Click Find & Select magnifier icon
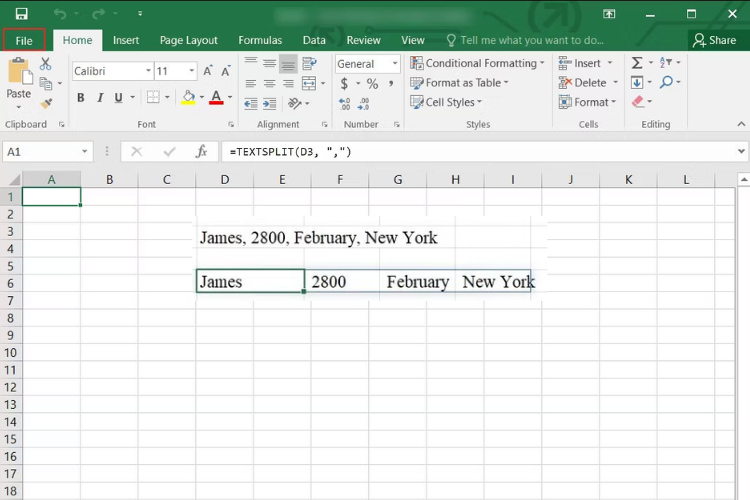Viewport: 750px width, 500px height. pyautogui.click(x=666, y=82)
